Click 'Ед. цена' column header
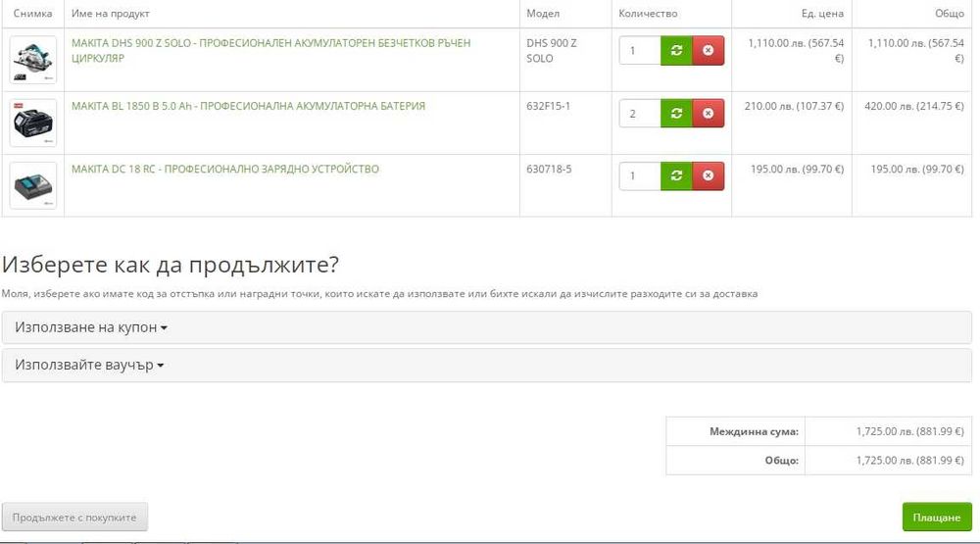The width and height of the screenshot is (980, 544). pos(822,13)
